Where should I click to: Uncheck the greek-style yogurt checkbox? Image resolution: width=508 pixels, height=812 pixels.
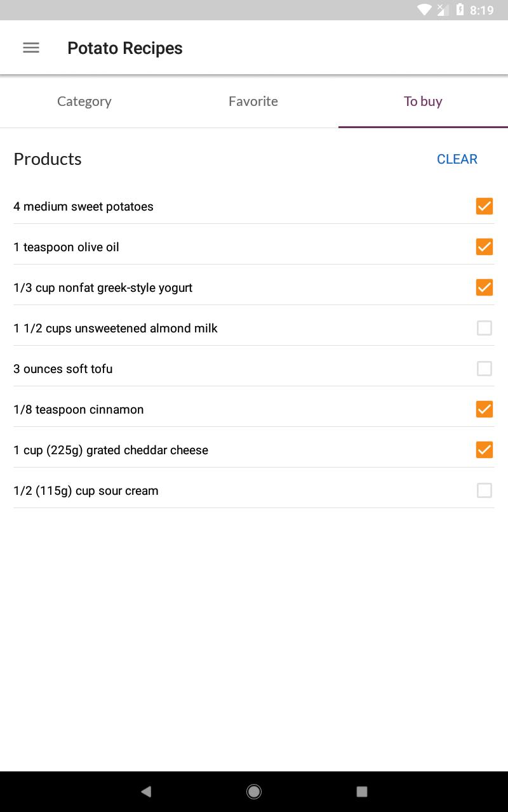(485, 287)
